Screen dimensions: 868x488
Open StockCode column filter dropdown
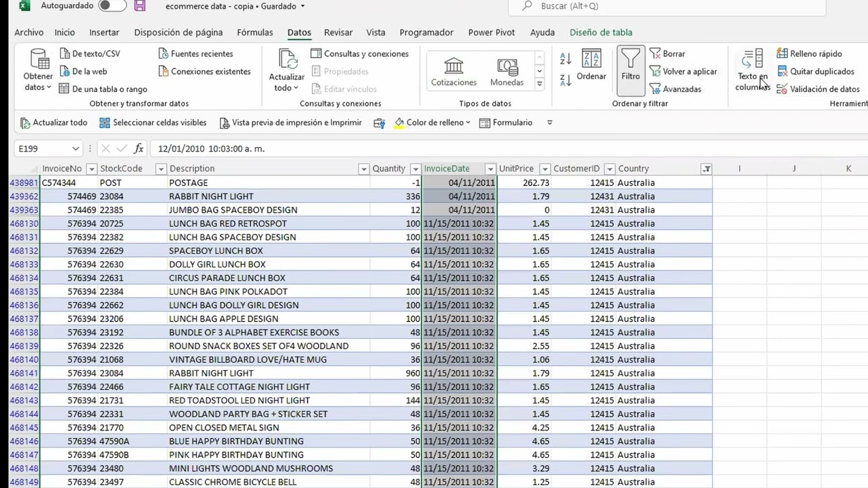(x=161, y=169)
